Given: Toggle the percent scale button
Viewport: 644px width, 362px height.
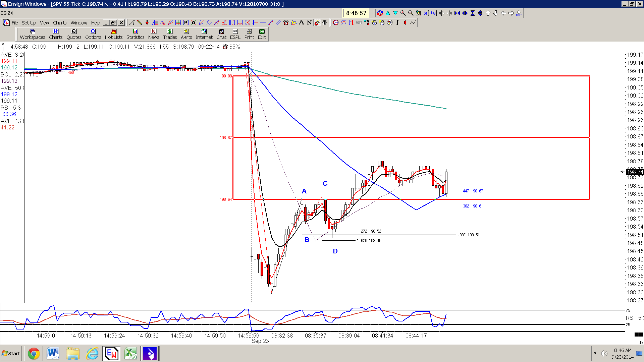Looking at the screenshot, I should click(426, 13).
